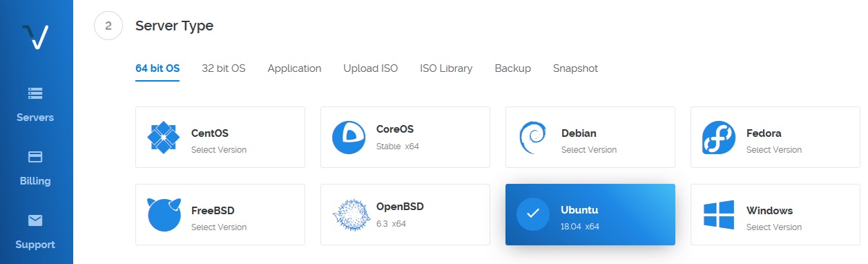Open the Application tab
This screenshot has height=264, width=868.
click(x=294, y=68)
